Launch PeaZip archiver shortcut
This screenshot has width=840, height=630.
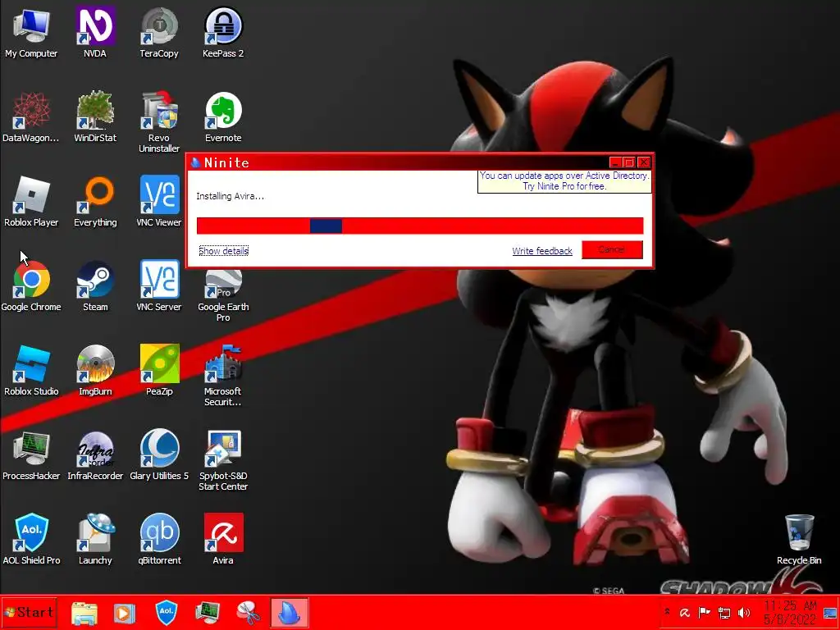click(159, 371)
